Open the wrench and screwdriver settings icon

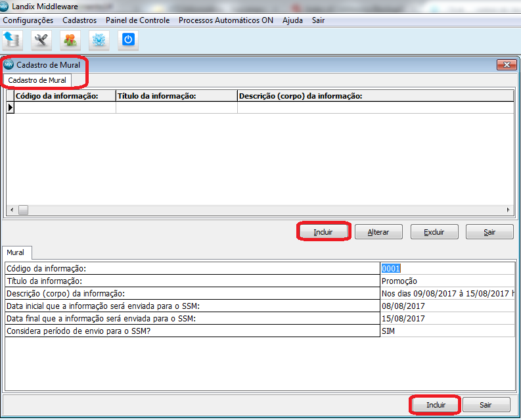(41, 40)
